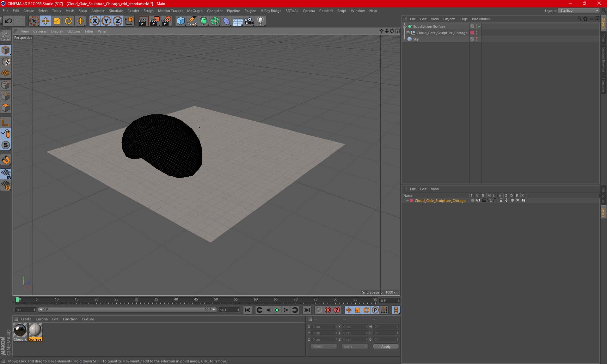This screenshot has height=364, width=607.
Task: Open viewport Cameras menu
Action: coord(40,31)
